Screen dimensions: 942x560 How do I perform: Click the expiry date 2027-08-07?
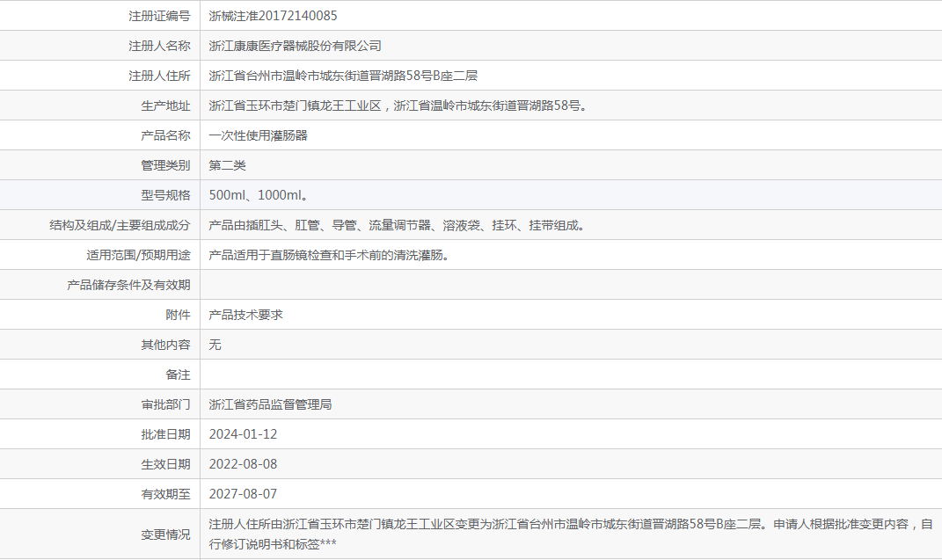click(243, 494)
